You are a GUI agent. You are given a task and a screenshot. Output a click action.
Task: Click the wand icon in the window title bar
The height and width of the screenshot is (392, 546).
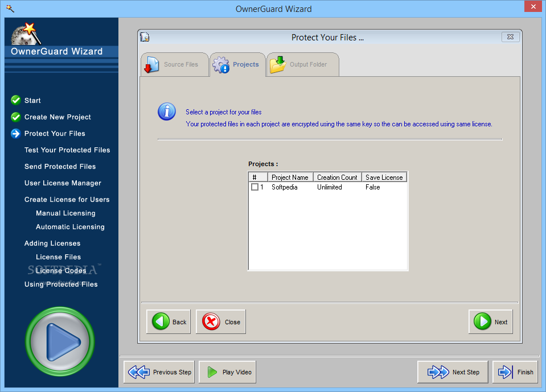pos(10,9)
